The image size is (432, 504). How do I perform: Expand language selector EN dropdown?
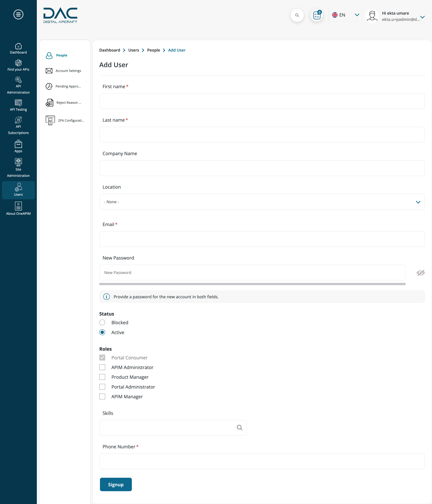coord(357,15)
